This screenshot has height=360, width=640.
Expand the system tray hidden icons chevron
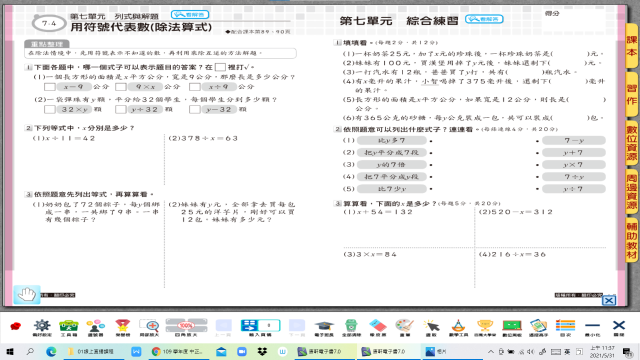click(491, 351)
